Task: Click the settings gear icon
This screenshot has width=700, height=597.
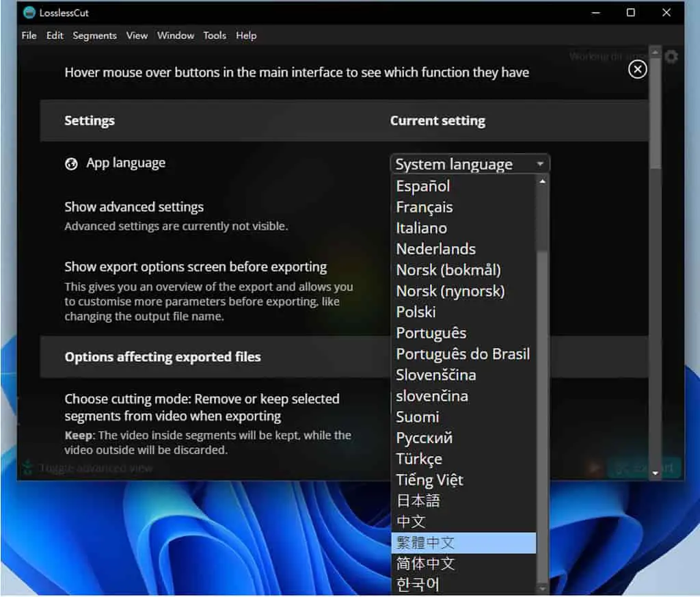Action: point(671,57)
